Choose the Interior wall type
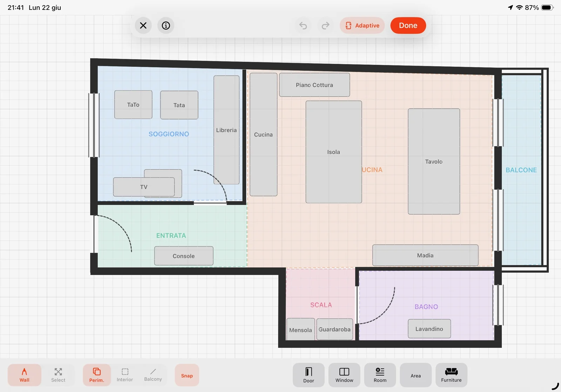The width and height of the screenshot is (561, 392). click(125, 375)
